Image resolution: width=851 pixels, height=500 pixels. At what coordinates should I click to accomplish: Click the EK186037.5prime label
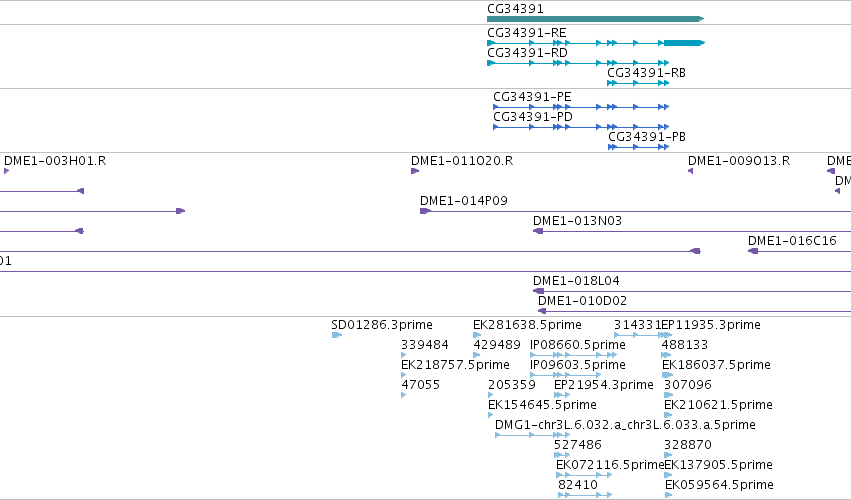click(716, 365)
